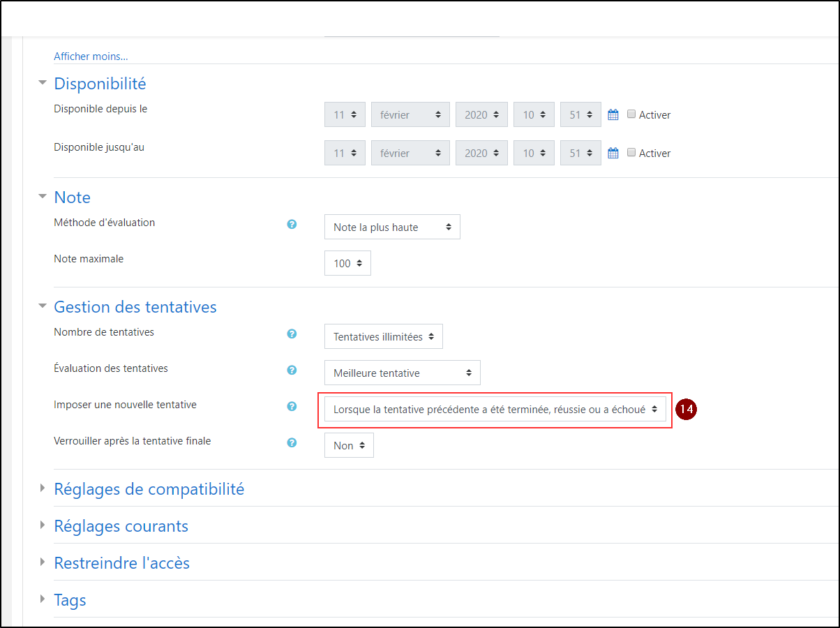Click the Afficher moins... link
Screen dimensions: 840x628
(x=91, y=57)
